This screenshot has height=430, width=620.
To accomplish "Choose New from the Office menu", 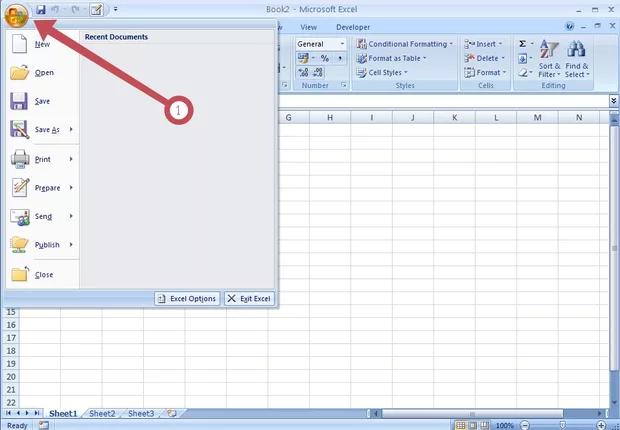I will coord(42,44).
